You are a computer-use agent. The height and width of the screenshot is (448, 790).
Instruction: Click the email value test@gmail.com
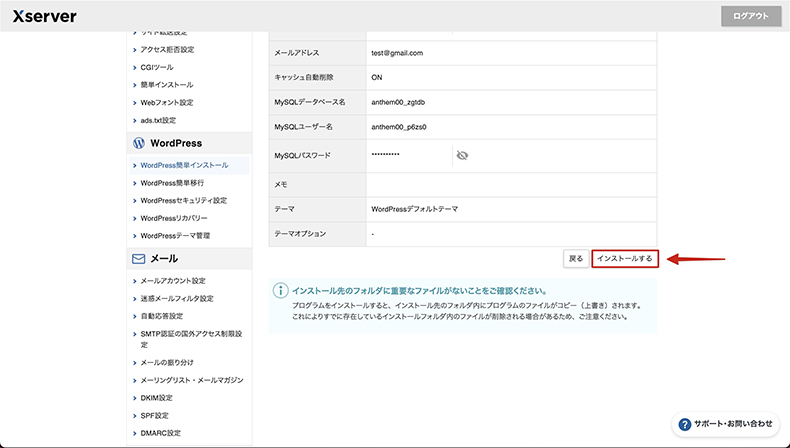click(x=397, y=53)
